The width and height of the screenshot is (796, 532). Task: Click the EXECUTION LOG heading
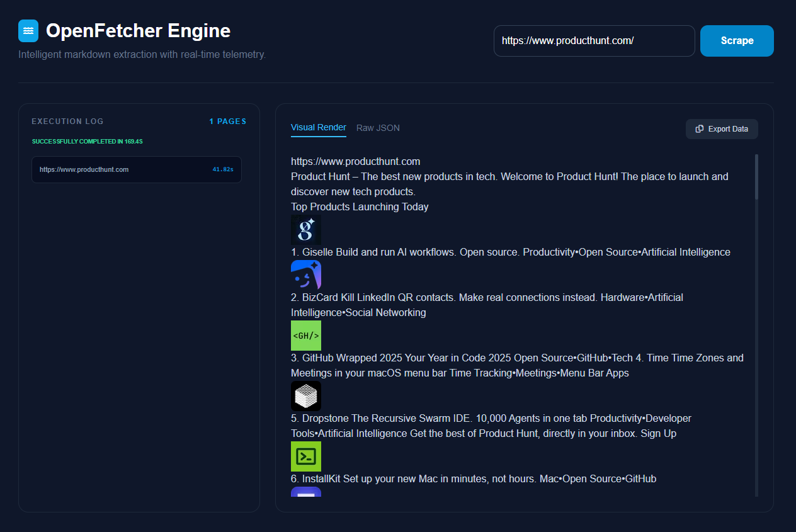[x=67, y=122]
